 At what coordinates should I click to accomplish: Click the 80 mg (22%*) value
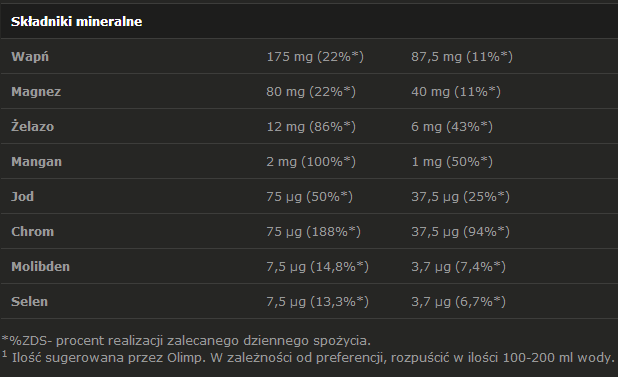311,92
